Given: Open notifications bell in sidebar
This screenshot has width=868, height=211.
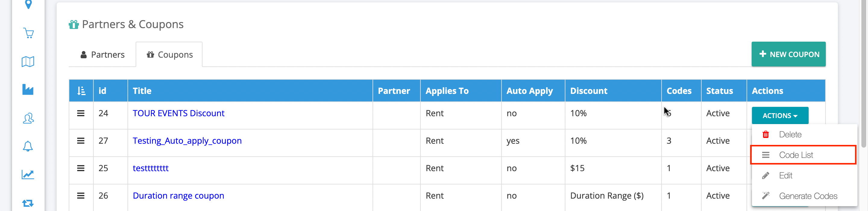Looking at the screenshot, I should [28, 146].
